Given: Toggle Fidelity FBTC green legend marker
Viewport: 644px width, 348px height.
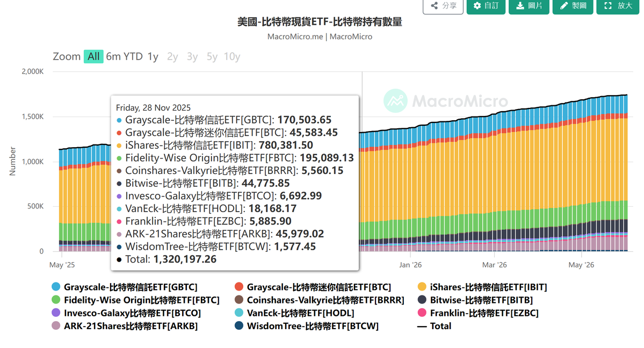Looking at the screenshot, I should coord(56,300).
